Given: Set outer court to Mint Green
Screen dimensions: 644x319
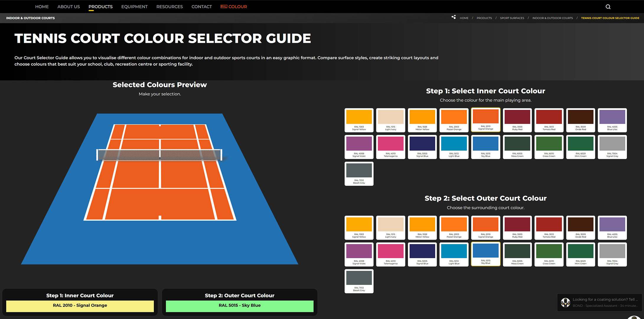Looking at the screenshot, I should [581, 255].
